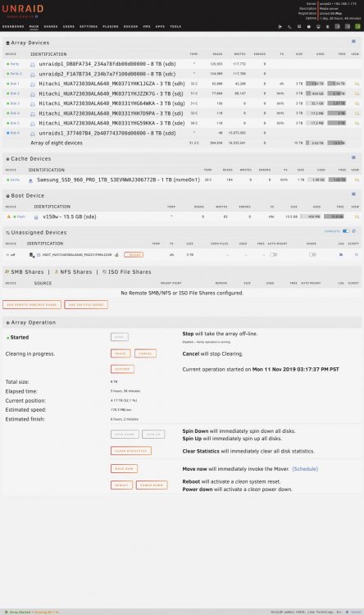Click the disk icon beside unraids1 8 TB drive
Screen dimensions: 364x615
coord(33,134)
